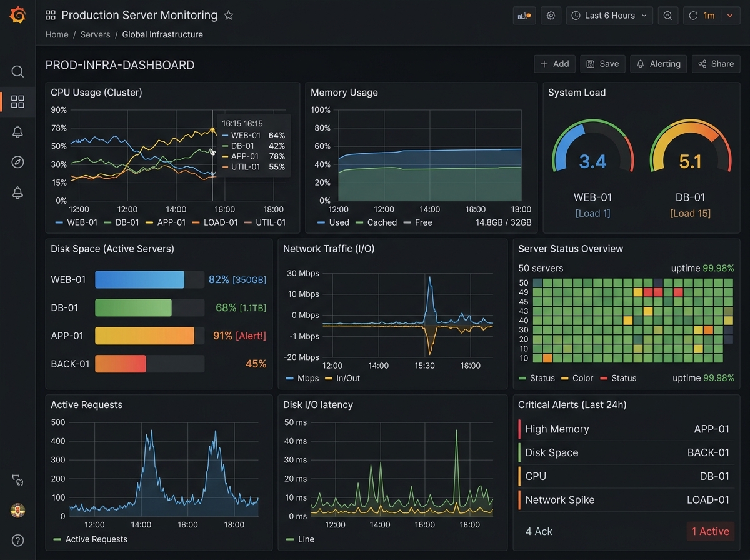Refresh the dashboard with the circular arrow icon

pos(692,16)
